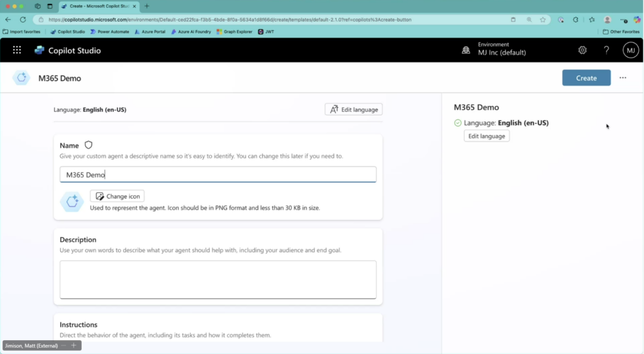Click the Description section heading
644x354 pixels.
(78, 240)
